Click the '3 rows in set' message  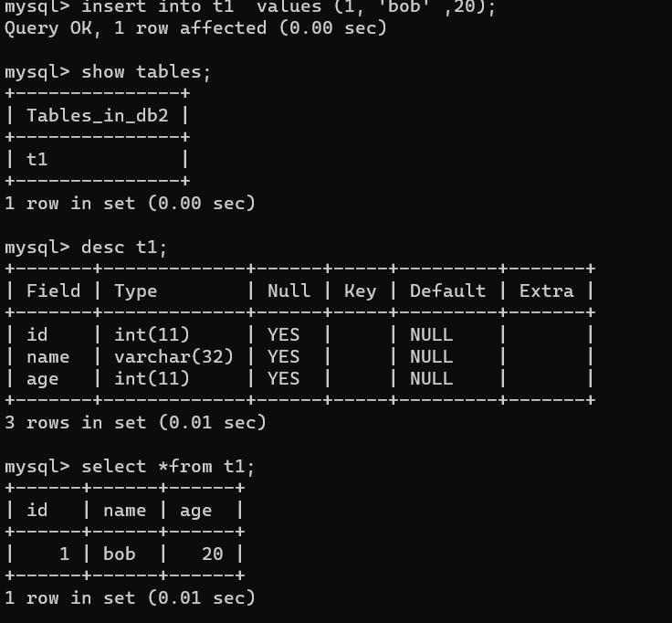pyautogui.click(x=135, y=422)
